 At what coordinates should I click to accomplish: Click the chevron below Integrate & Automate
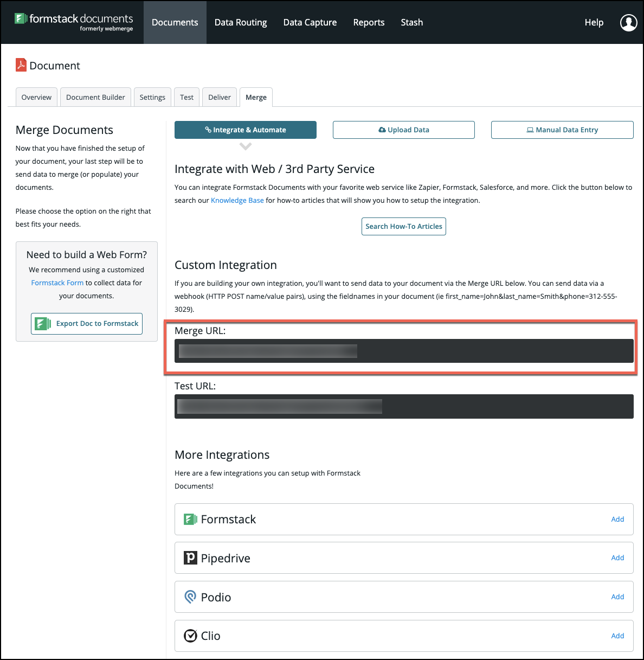[246, 146]
